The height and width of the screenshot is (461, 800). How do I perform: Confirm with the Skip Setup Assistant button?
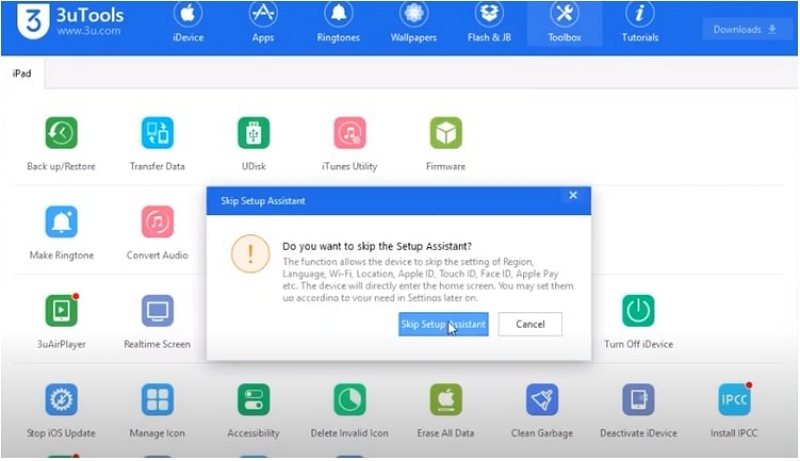(443, 324)
